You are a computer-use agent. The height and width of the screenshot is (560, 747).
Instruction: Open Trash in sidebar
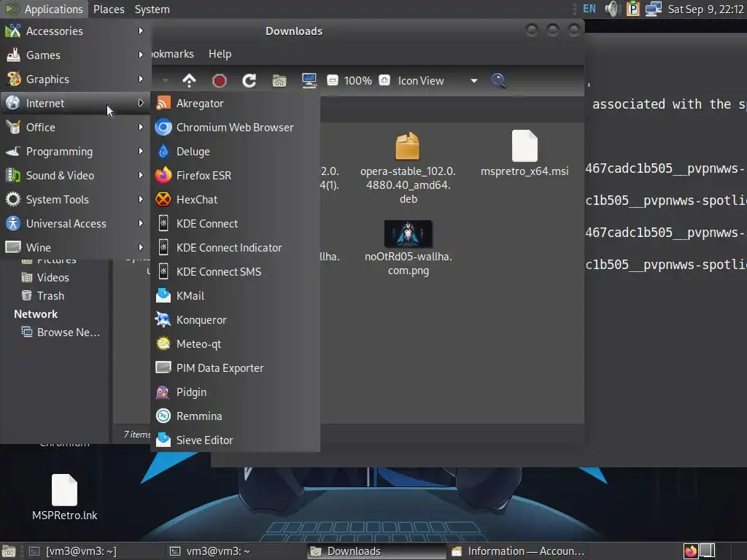[50, 296]
